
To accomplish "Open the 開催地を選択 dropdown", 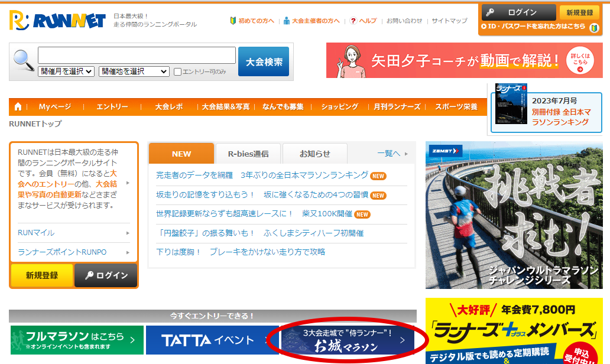I will coord(134,71).
